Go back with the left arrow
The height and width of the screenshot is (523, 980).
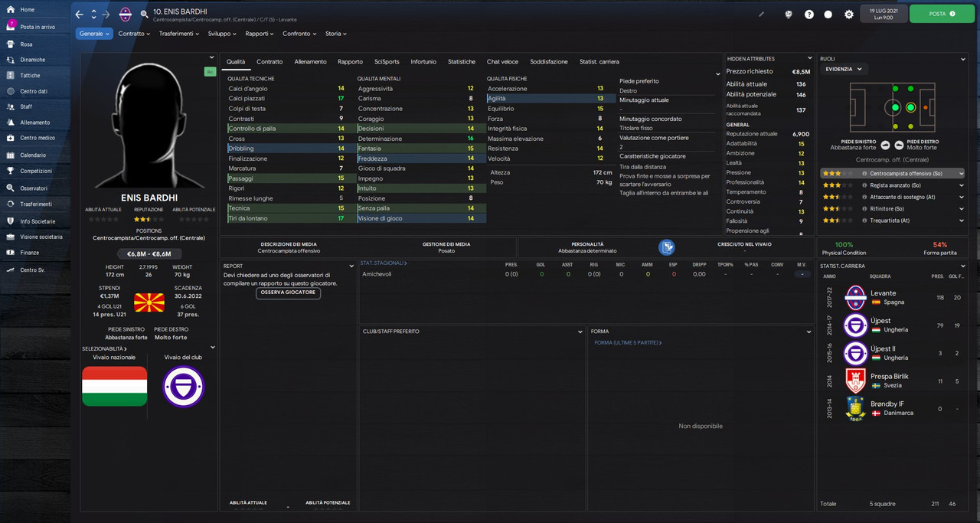(80, 15)
